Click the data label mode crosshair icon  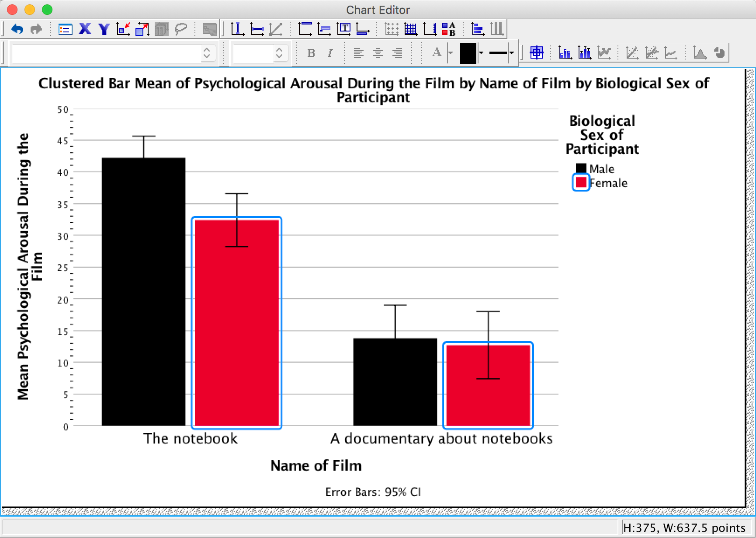tap(536, 53)
